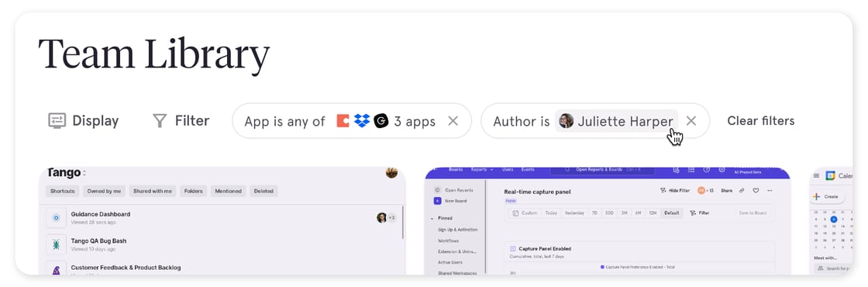Image resolution: width=868 pixels, height=287 pixels.
Task: Click Clear filters
Action: point(760,121)
